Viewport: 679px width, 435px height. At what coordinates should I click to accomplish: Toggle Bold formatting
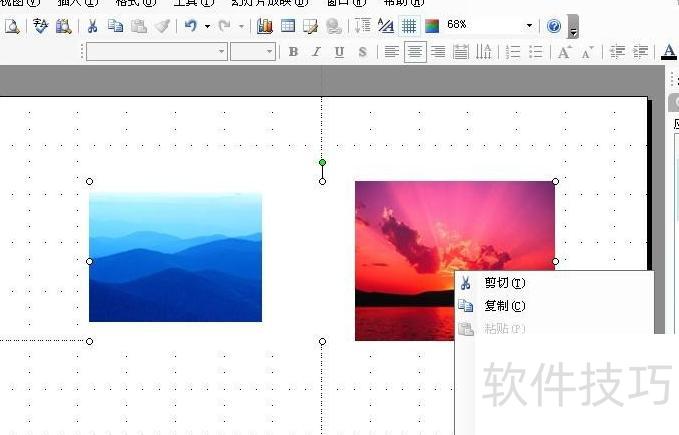pos(293,52)
